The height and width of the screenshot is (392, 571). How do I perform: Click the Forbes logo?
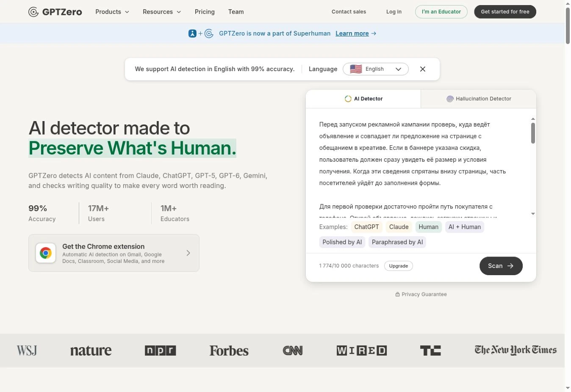click(229, 351)
